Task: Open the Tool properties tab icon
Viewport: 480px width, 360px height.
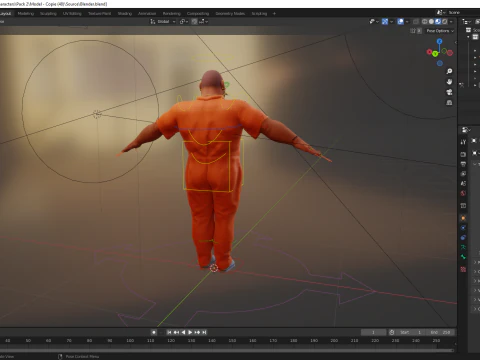Action: [x=463, y=142]
